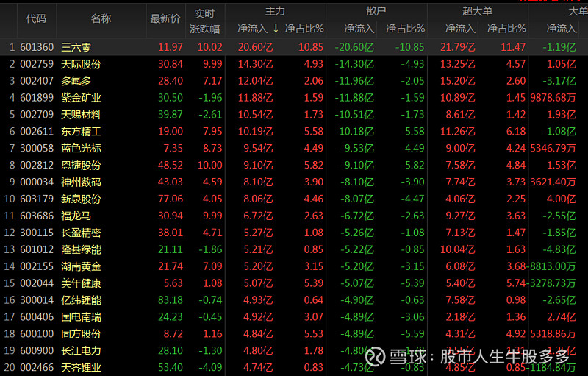
Task: Click retail net inflow -11.96亿
Action: pyautogui.click(x=354, y=81)
